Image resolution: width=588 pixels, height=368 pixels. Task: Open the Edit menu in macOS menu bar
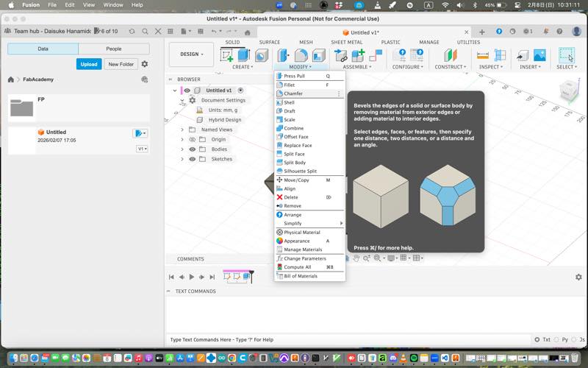coord(69,5)
